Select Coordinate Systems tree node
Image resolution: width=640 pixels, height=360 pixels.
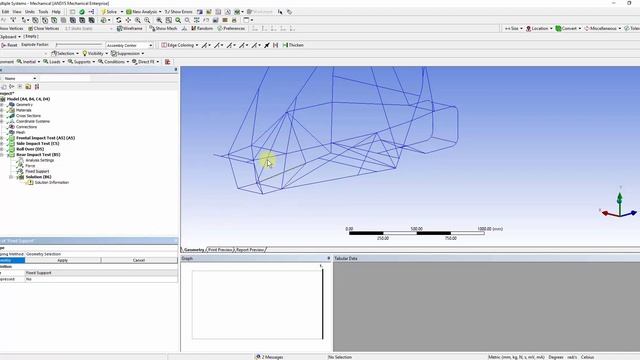(33, 121)
